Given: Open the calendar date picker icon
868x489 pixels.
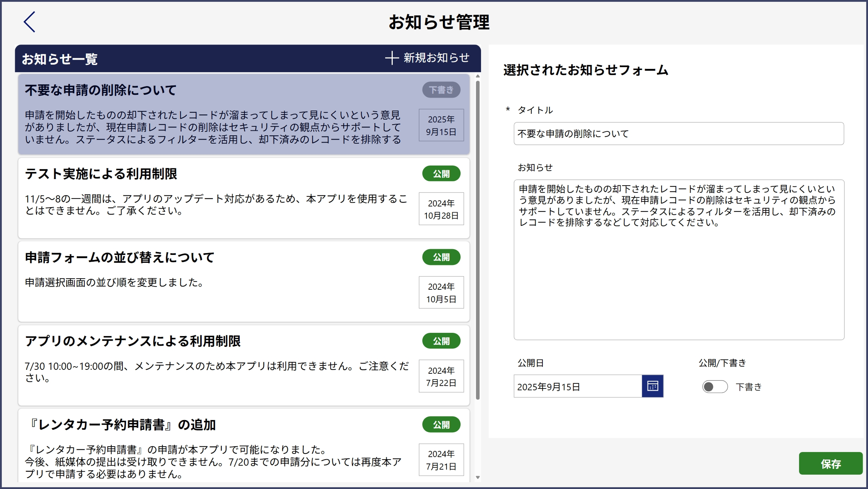Looking at the screenshot, I should (652, 386).
